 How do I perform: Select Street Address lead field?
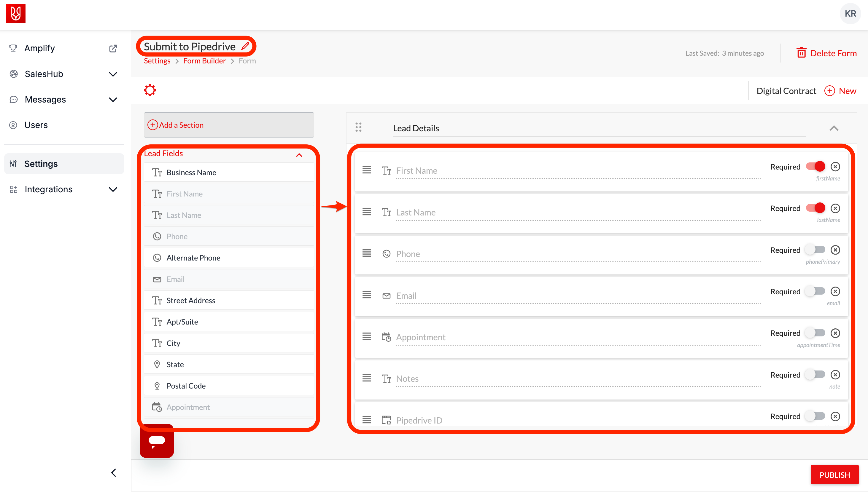[229, 301]
